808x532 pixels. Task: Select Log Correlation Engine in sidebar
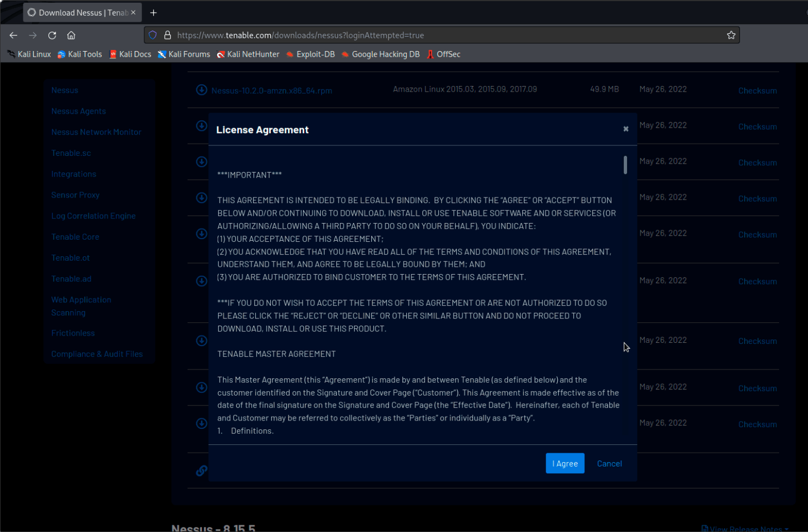pyautogui.click(x=93, y=216)
